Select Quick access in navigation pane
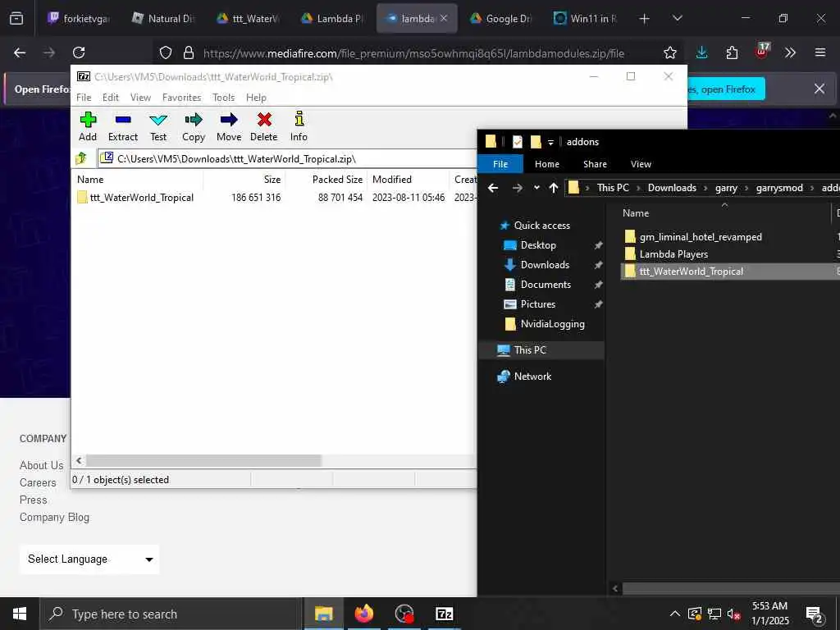 coord(541,226)
